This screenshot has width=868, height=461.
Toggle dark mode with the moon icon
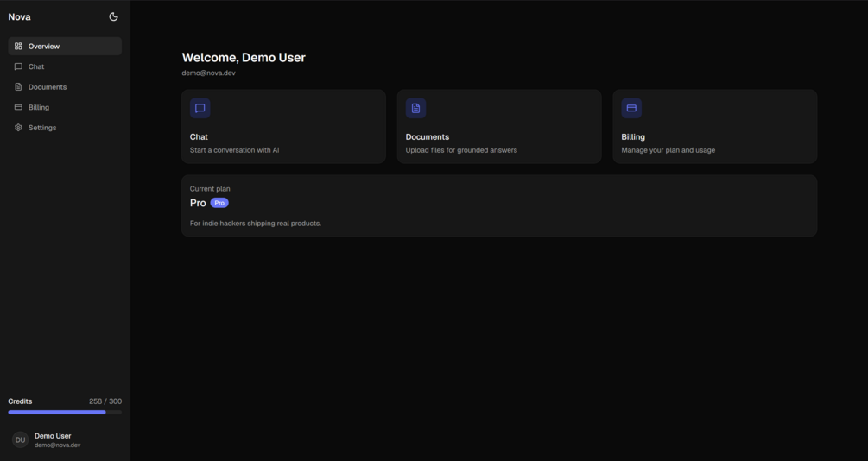point(113,16)
